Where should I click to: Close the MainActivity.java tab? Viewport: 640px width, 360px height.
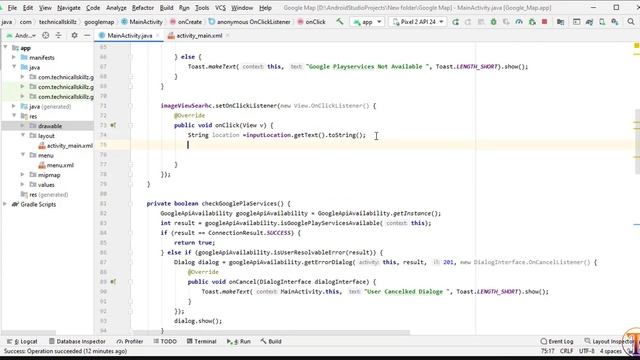(158, 36)
